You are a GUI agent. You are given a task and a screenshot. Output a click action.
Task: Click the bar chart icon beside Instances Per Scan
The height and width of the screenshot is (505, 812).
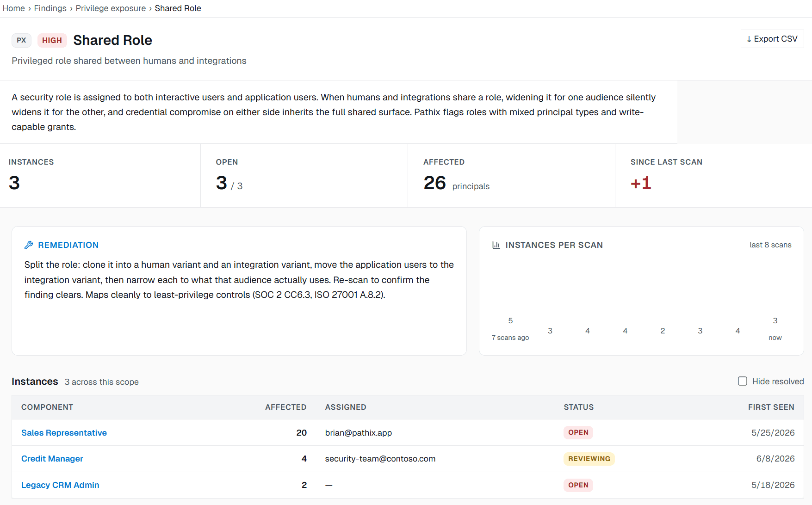click(496, 245)
